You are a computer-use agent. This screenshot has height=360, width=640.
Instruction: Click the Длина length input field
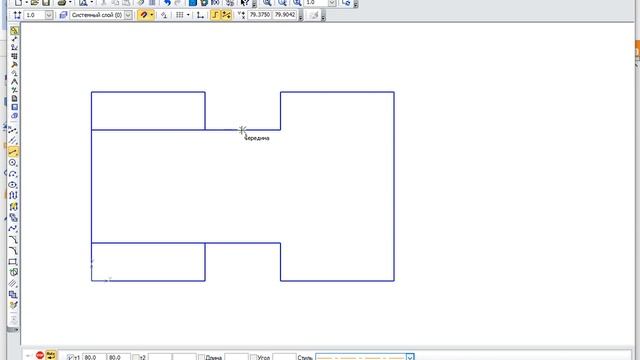click(236, 357)
